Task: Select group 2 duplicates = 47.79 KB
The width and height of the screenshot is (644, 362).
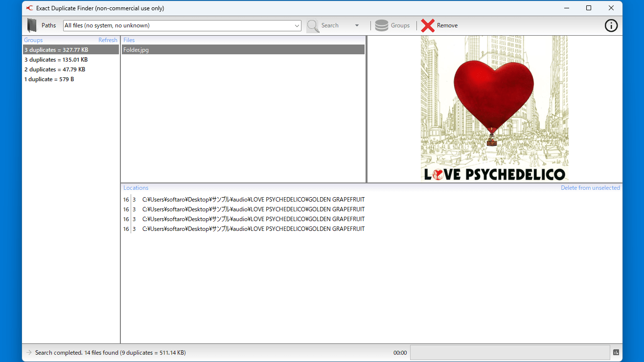Action: coord(71,69)
